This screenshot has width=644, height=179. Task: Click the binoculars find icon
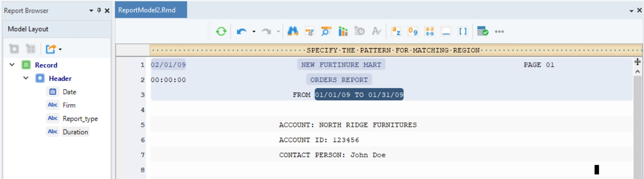pyautogui.click(x=292, y=32)
